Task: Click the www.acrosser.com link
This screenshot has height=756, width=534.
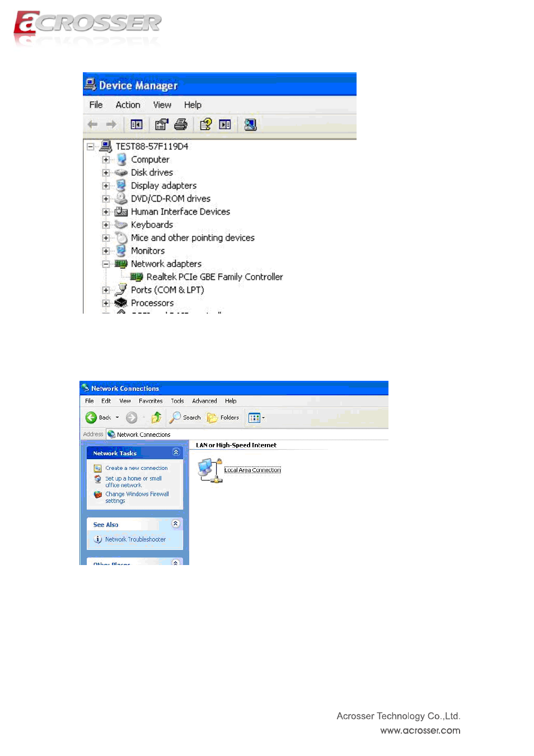Action: coord(420,730)
